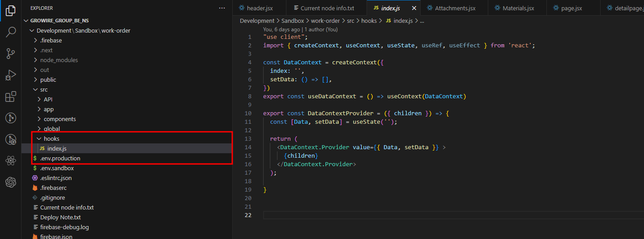This screenshot has height=239, width=644.
Task: Expand the components folder
Action: (60, 119)
